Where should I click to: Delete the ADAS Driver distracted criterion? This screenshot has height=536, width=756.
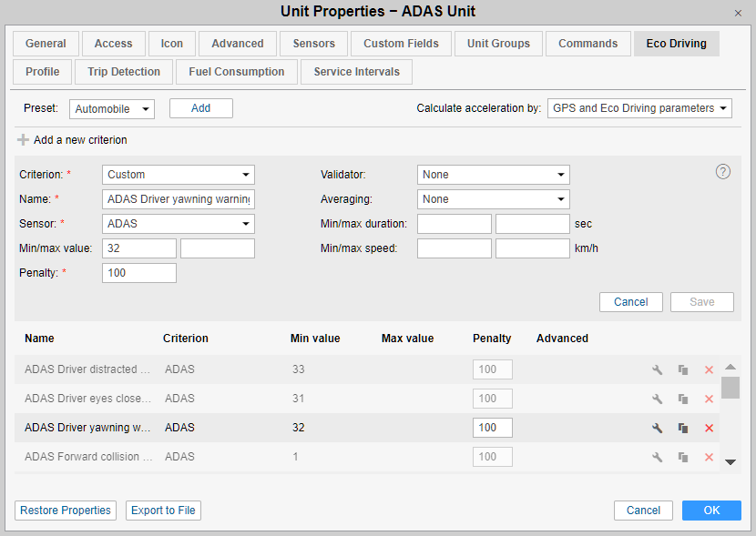click(709, 369)
